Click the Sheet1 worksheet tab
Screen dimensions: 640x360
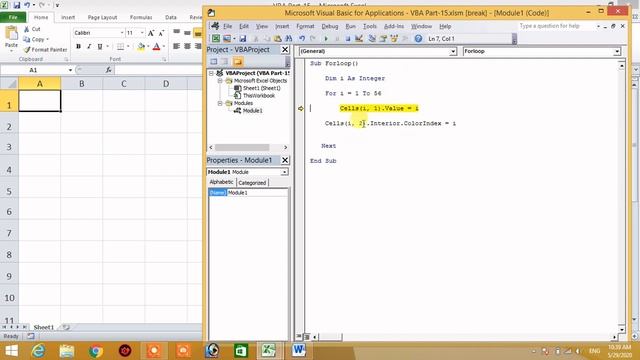coord(44,327)
